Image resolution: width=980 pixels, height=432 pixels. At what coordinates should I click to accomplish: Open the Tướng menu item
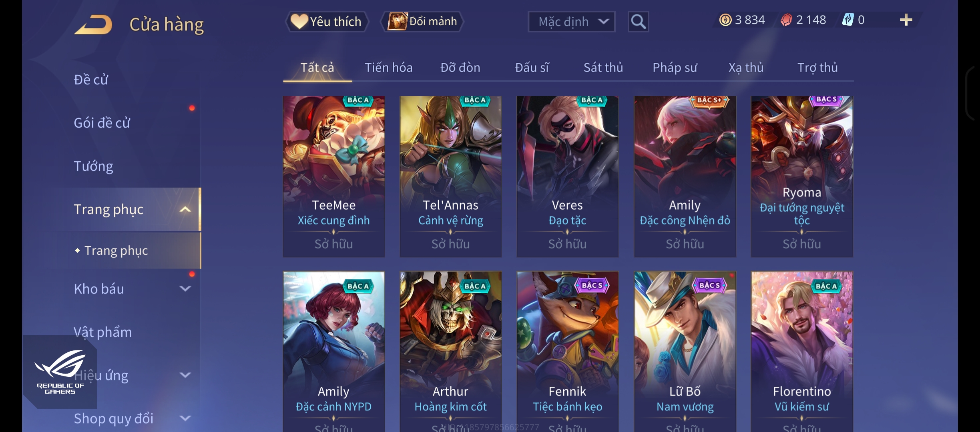(93, 166)
